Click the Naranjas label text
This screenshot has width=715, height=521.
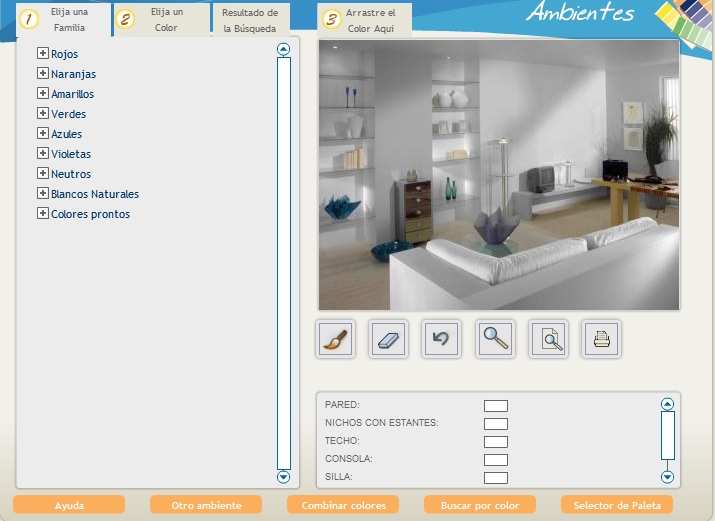[x=73, y=74]
